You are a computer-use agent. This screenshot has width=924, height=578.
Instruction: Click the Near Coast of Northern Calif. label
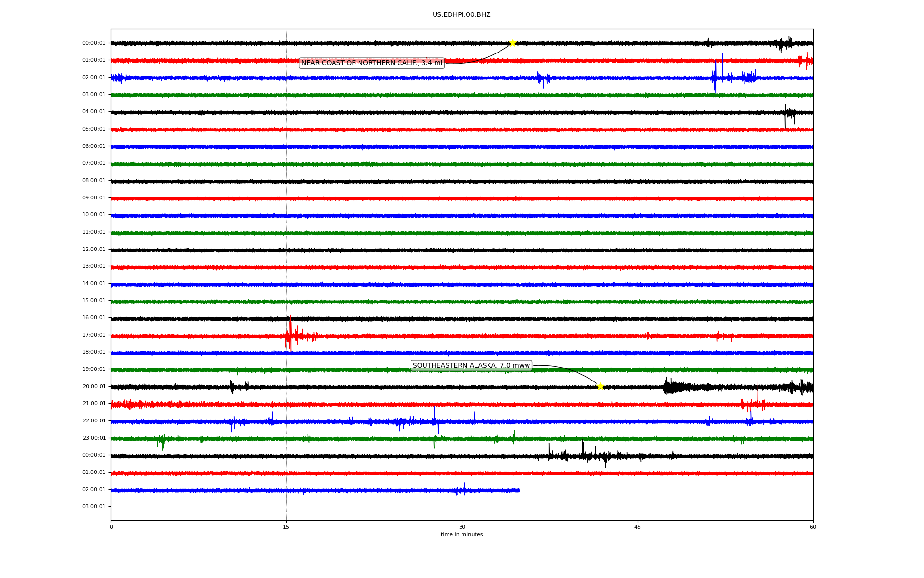372,63
